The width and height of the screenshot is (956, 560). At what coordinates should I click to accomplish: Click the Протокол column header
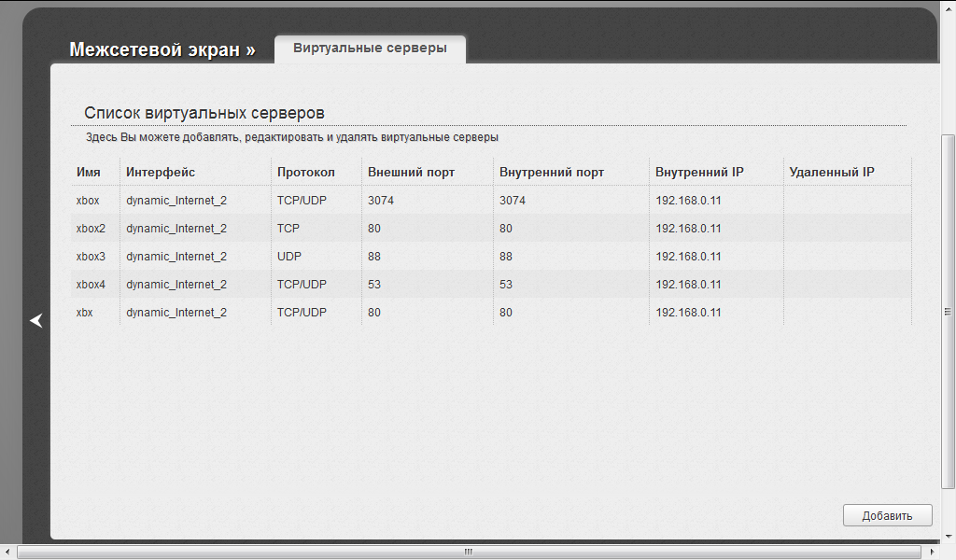click(306, 173)
